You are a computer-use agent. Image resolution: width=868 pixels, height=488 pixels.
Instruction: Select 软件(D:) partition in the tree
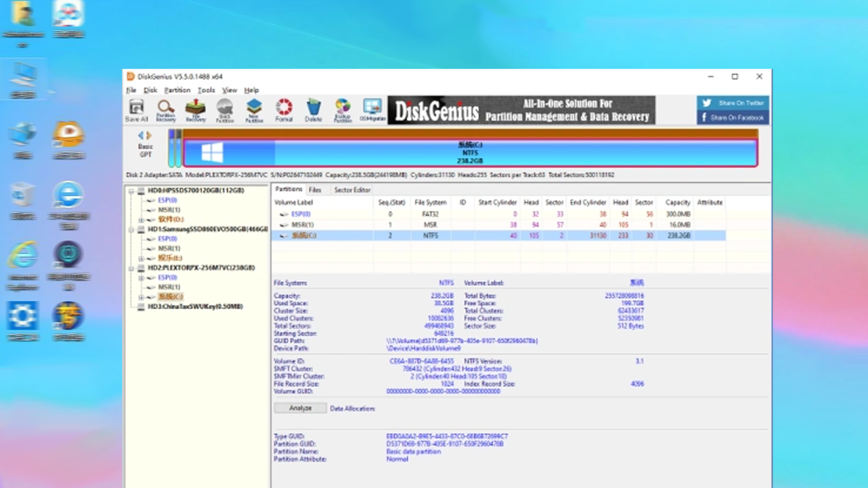tap(171, 219)
